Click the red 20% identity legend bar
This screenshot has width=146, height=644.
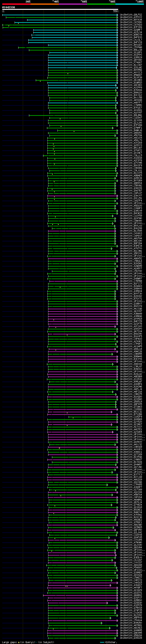pos(16,4)
